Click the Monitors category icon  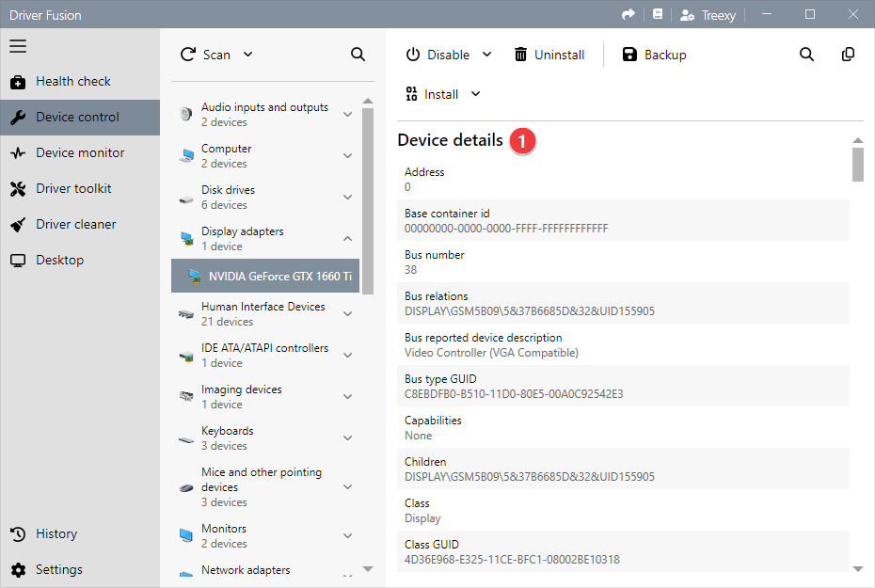186,535
